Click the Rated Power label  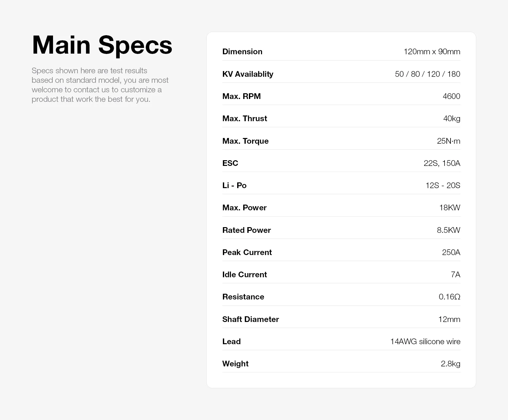(x=246, y=230)
